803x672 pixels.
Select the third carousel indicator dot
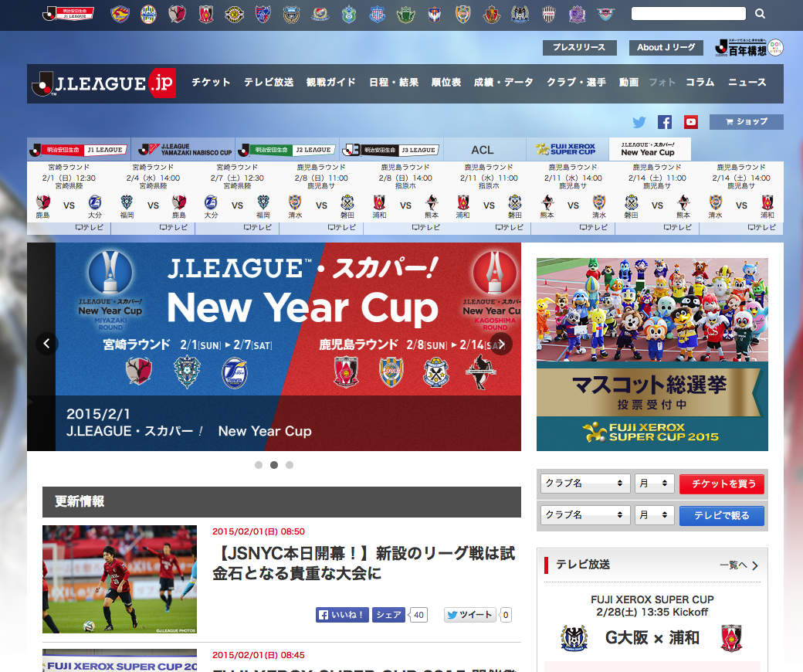290,465
